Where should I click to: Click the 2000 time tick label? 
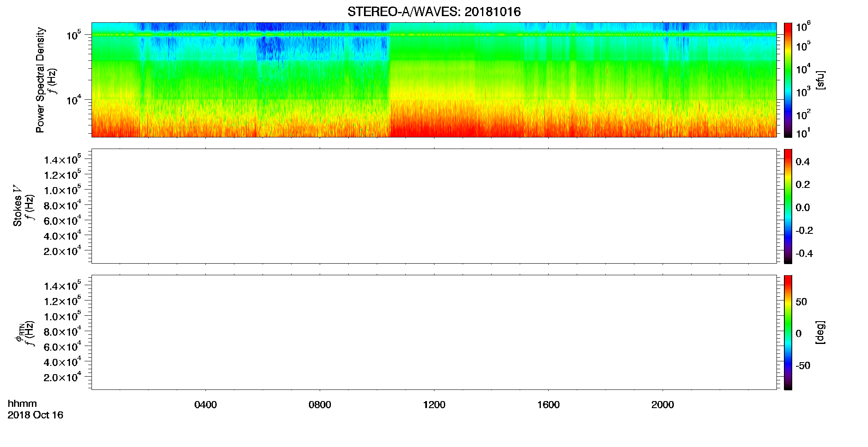(x=663, y=405)
